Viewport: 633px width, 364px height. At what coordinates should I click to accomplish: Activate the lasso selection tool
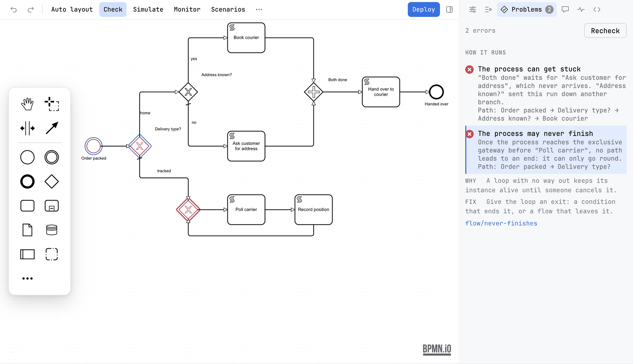pyautogui.click(x=52, y=104)
